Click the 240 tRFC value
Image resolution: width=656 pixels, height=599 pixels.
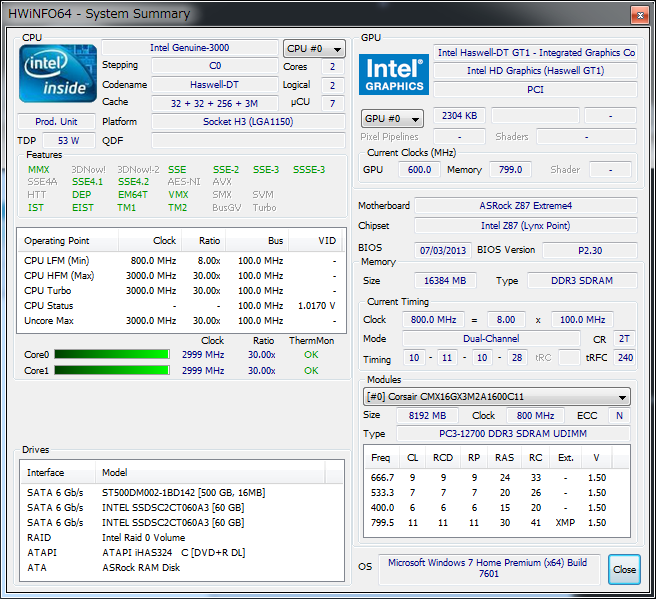pos(625,358)
